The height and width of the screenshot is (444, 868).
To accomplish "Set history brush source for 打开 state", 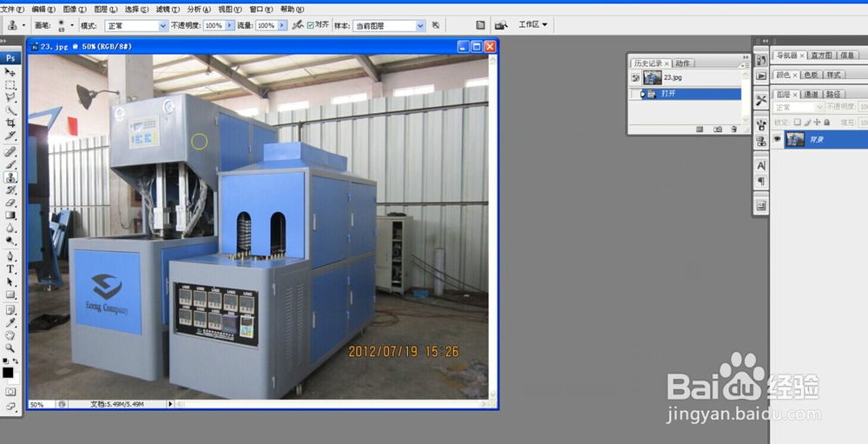I will click(635, 94).
